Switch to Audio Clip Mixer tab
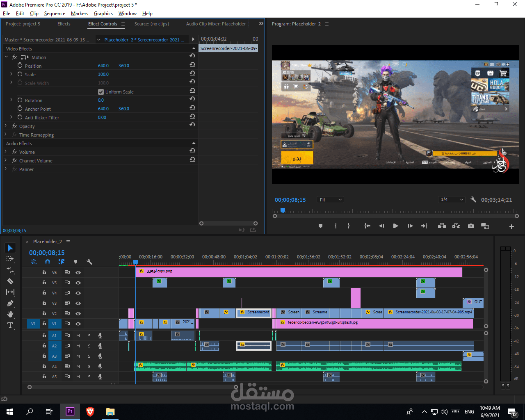The image size is (525, 420). pos(217,24)
